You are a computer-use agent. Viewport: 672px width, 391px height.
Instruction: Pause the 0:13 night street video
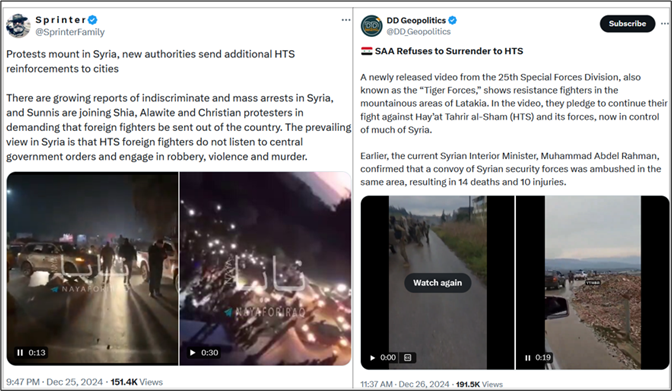pos(20,352)
